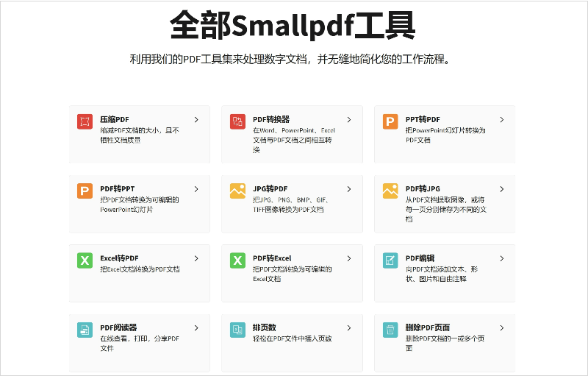Click the yellow PDF转JPG image icon
Image resolution: width=588 pixels, height=376 pixels.
pos(390,191)
